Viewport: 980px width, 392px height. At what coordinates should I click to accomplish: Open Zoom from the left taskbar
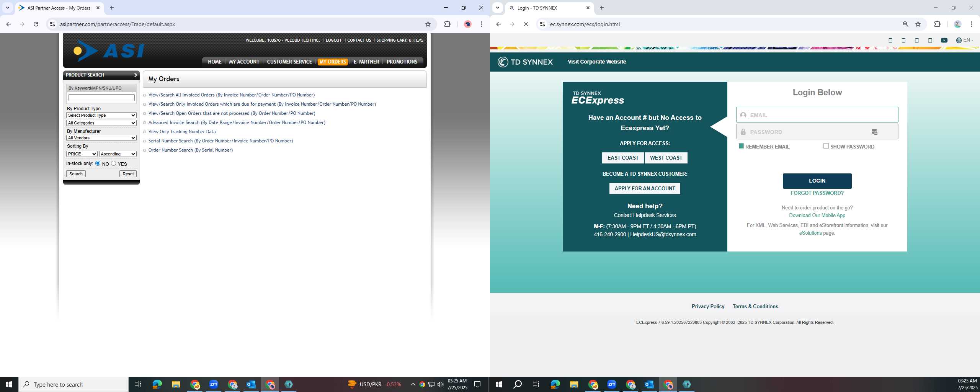pyautogui.click(x=214, y=384)
